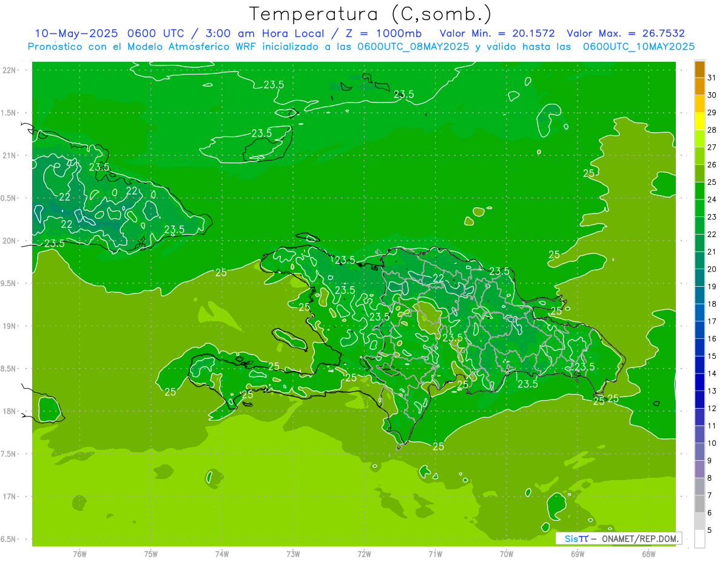Click colorbar label '24'

click(712, 199)
